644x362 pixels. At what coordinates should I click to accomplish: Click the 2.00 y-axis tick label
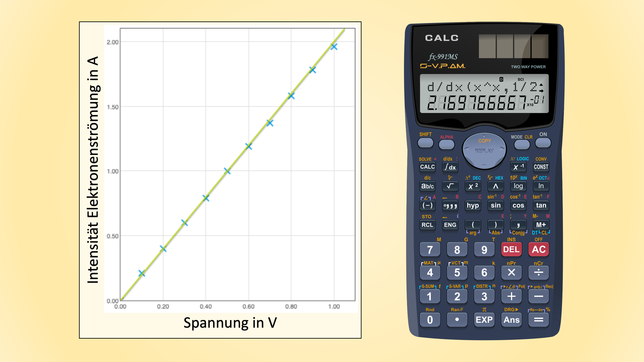113,42
